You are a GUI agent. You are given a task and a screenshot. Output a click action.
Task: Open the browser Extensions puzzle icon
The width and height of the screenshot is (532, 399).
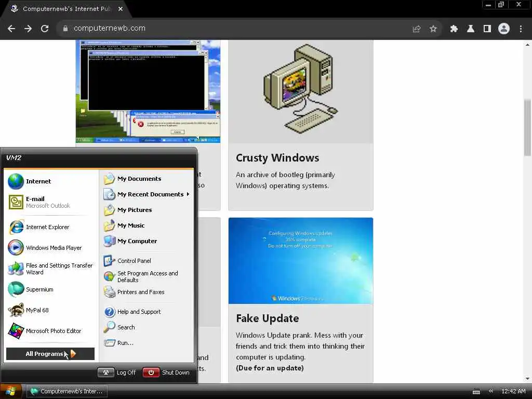click(454, 29)
